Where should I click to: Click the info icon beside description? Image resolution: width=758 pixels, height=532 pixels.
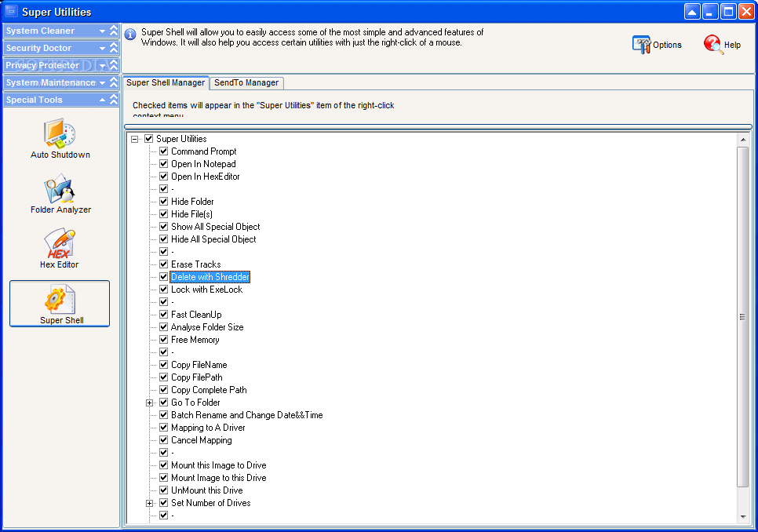coord(130,35)
